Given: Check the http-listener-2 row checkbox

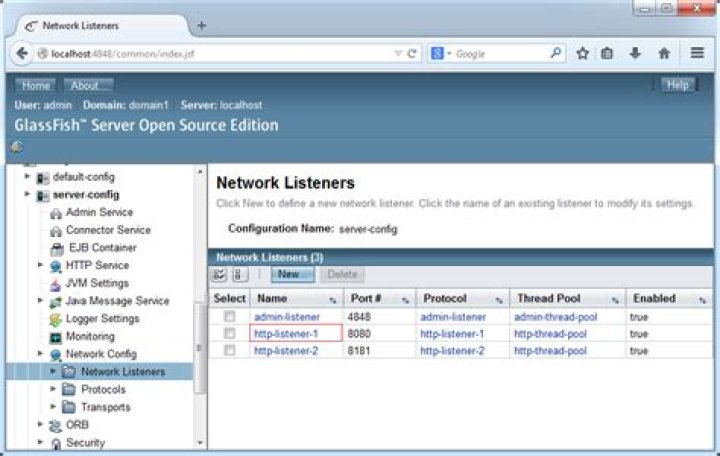Looking at the screenshot, I should [230, 350].
